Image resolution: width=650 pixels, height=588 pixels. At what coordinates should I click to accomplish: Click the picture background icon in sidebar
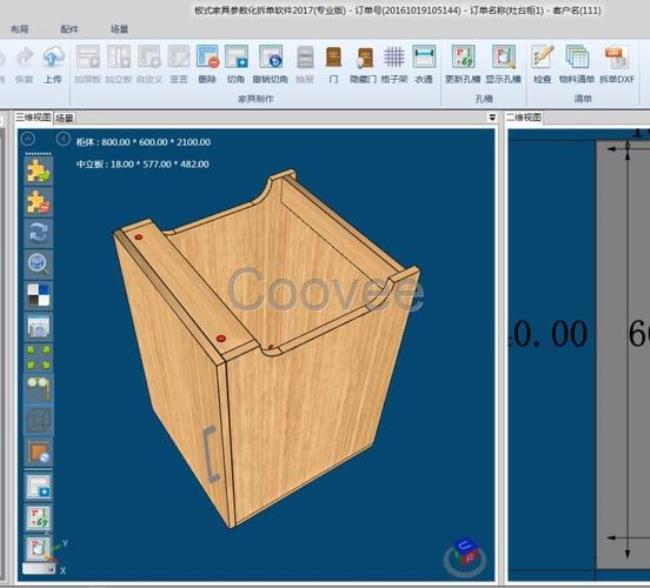click(x=39, y=326)
